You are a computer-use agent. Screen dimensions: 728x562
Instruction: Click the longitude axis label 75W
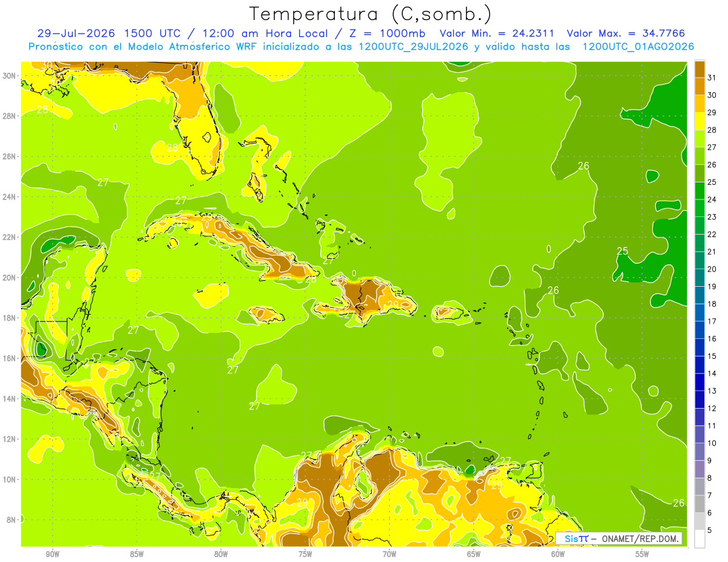(305, 554)
